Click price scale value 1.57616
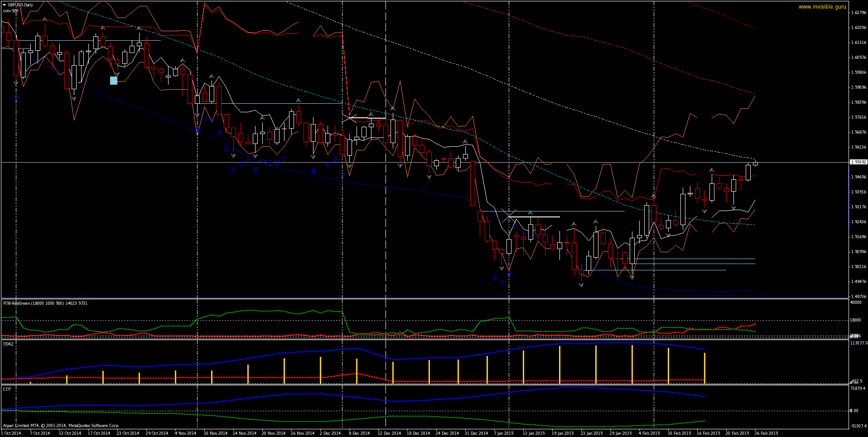868x437 pixels. 859,117
